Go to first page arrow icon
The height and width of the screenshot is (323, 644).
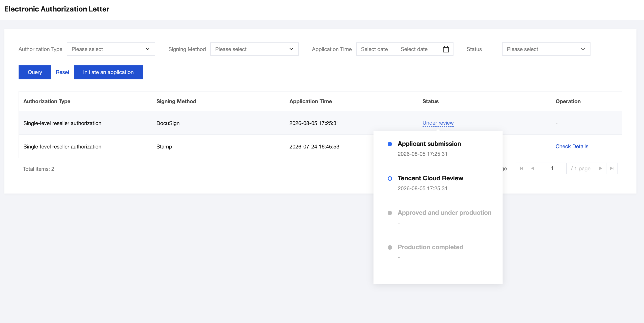click(x=522, y=169)
